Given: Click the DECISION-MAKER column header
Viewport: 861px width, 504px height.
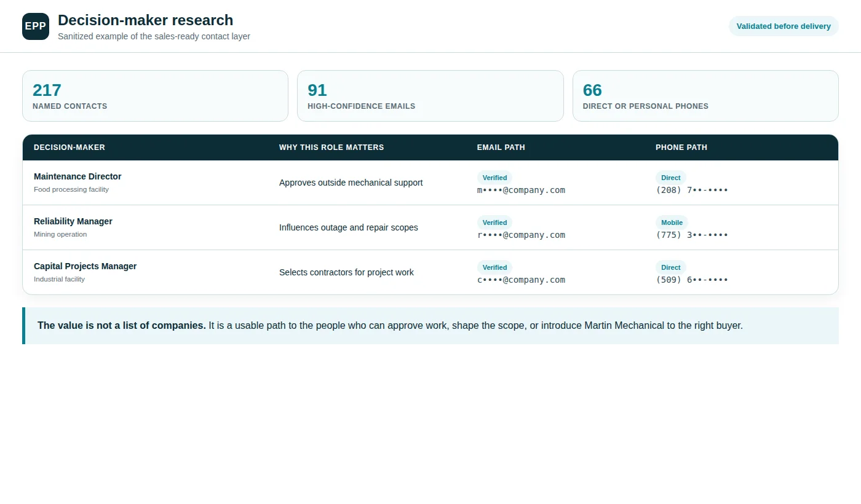Looking at the screenshot, I should coord(69,148).
